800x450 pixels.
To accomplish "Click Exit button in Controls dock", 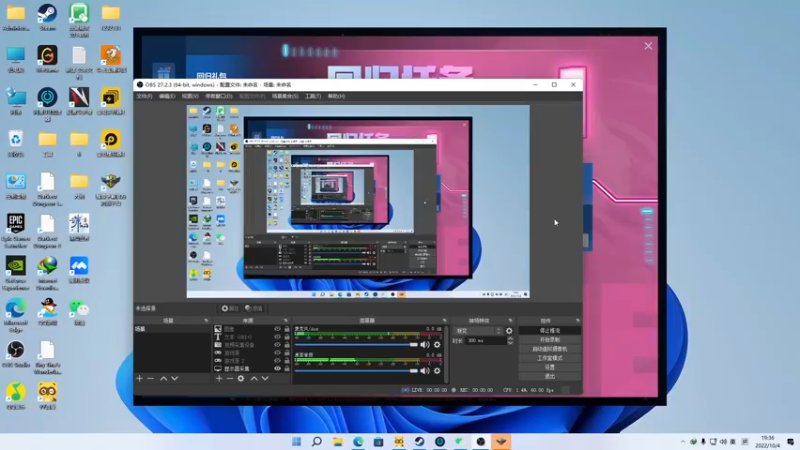I will 549,377.
